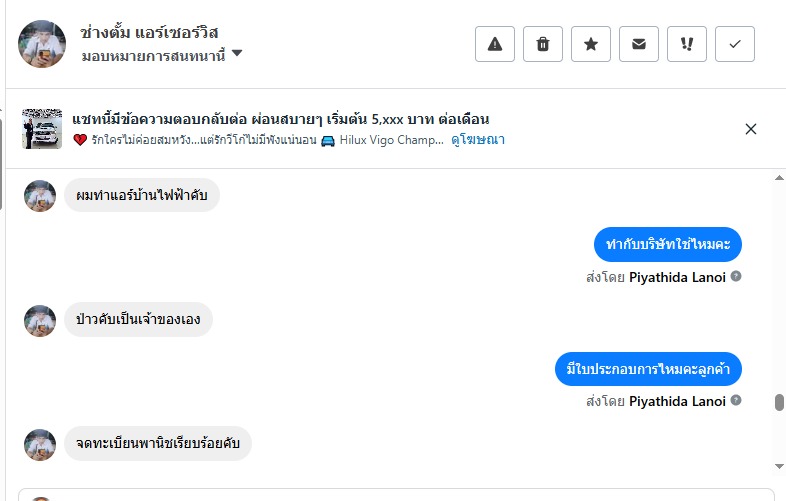Mark conversation unread with envelope icon
Screen dimensions: 786x501
[638, 44]
